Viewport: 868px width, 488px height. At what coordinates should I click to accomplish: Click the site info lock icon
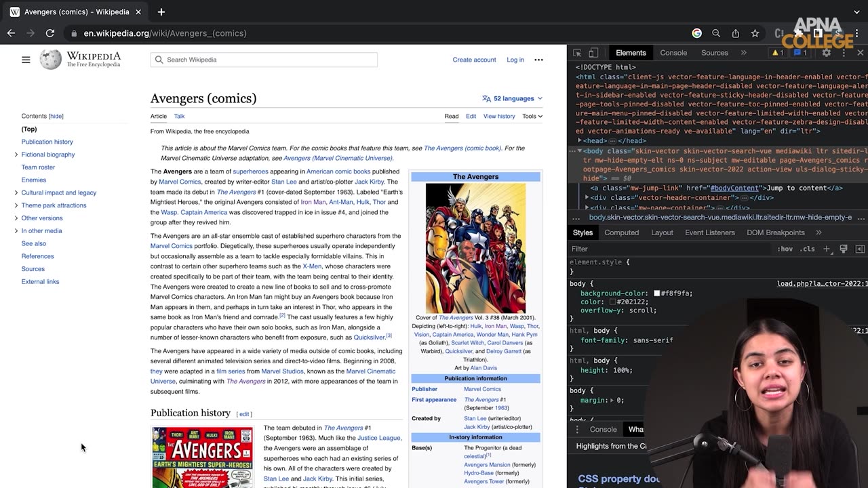coord(73,33)
